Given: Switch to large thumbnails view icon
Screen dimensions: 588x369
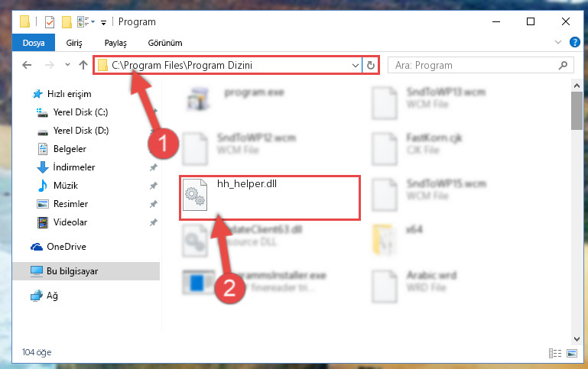Looking at the screenshot, I should coord(572,353).
